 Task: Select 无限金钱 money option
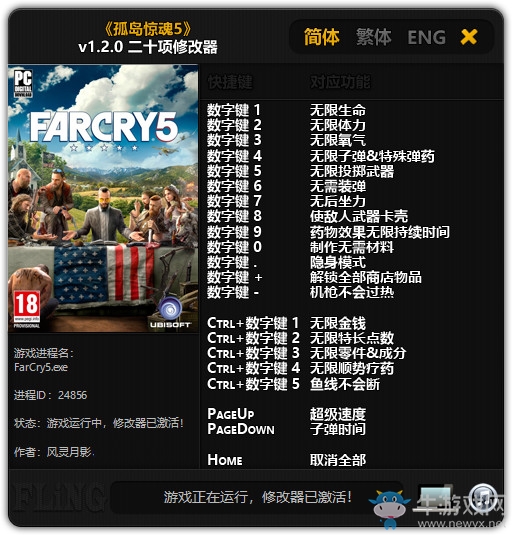point(338,323)
